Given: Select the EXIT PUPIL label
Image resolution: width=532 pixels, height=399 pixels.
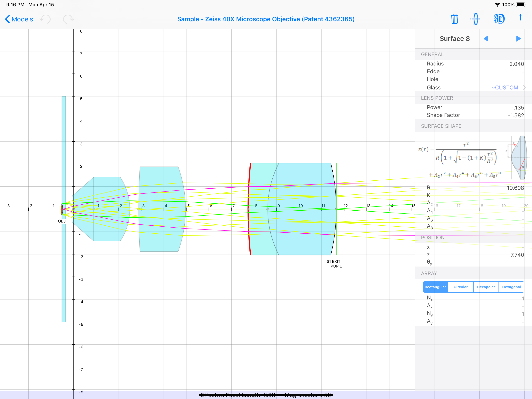Looking at the screenshot, I should tap(336, 264).
